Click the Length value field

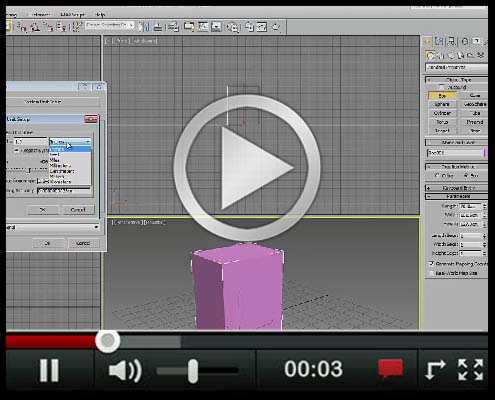(470, 206)
